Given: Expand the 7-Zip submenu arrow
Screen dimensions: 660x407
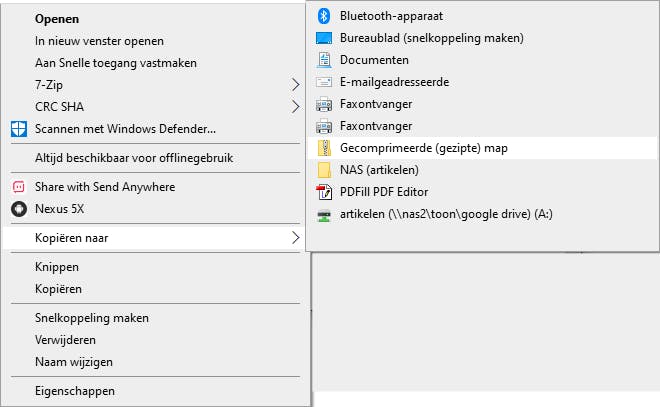Looking at the screenshot, I should coord(295,84).
